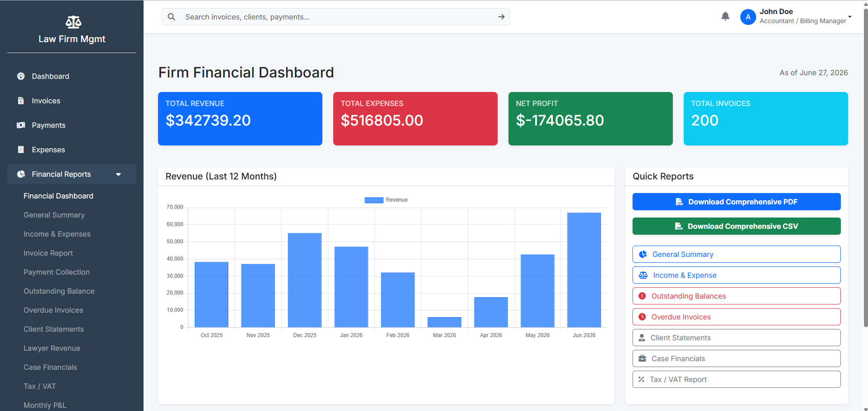Click the notification bell icon

[725, 17]
